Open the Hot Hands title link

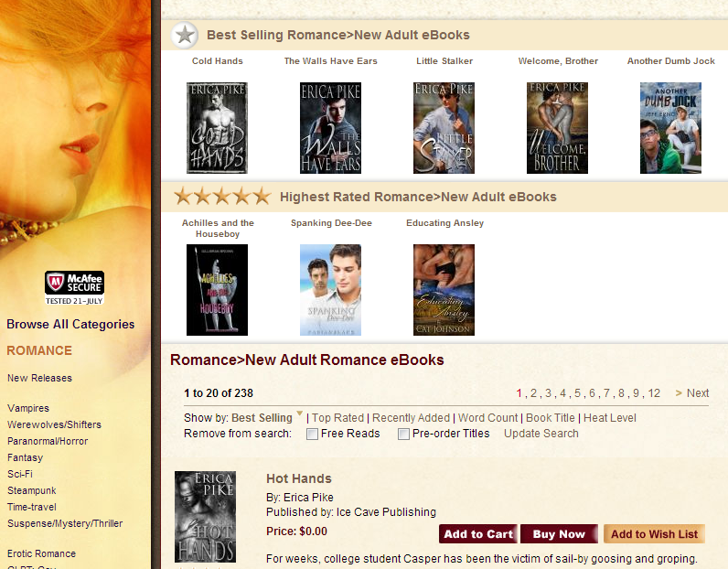298,478
